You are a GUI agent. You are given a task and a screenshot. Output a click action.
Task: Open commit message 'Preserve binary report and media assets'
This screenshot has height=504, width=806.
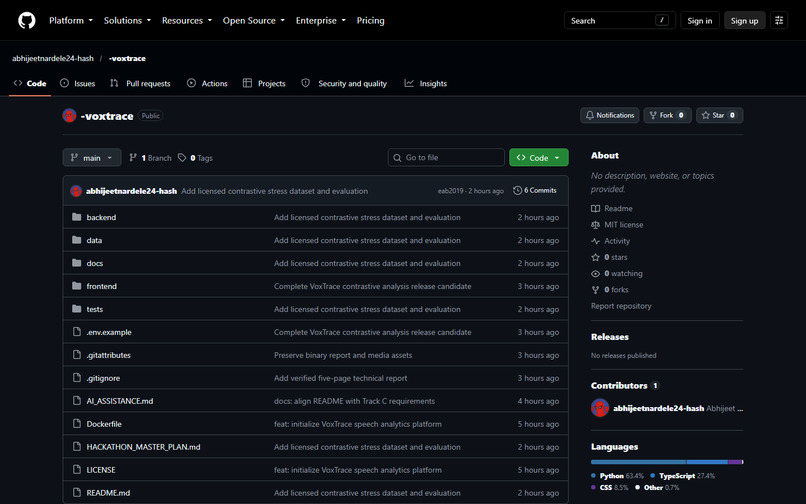click(343, 355)
